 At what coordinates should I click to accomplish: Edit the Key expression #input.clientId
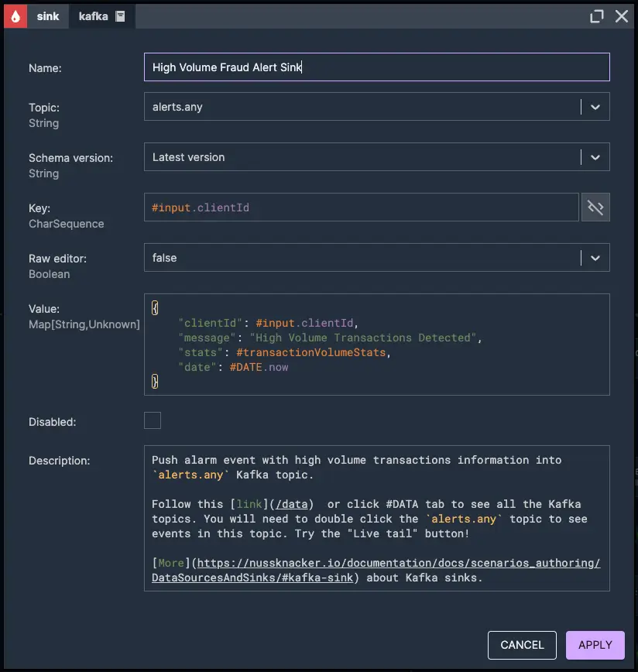[x=362, y=207]
